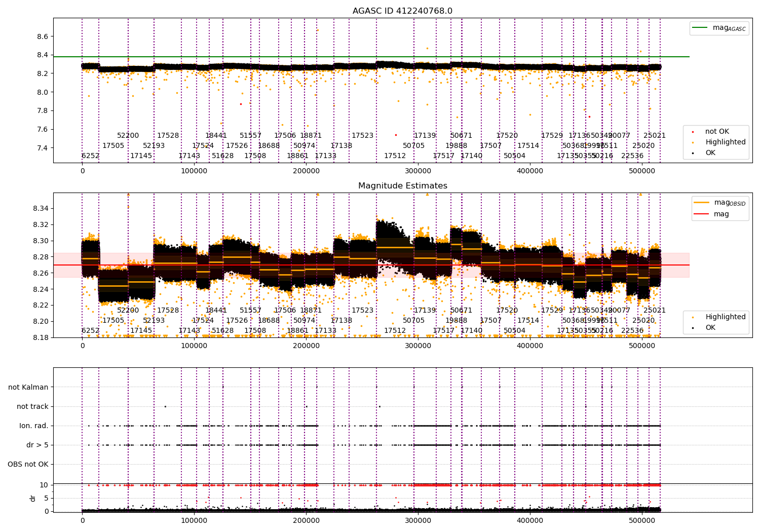Click the 'AGASC ID 412240768.0' plot title
Screen dimensions: 760x532
tap(403, 11)
